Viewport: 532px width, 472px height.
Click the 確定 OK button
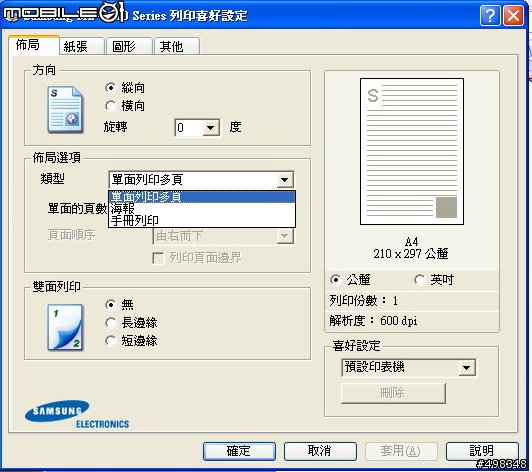click(239, 451)
